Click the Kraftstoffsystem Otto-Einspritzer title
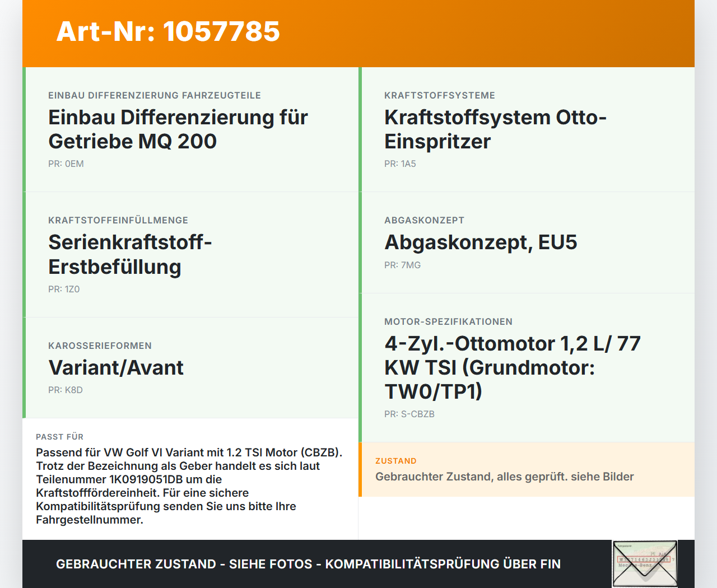 click(x=496, y=129)
